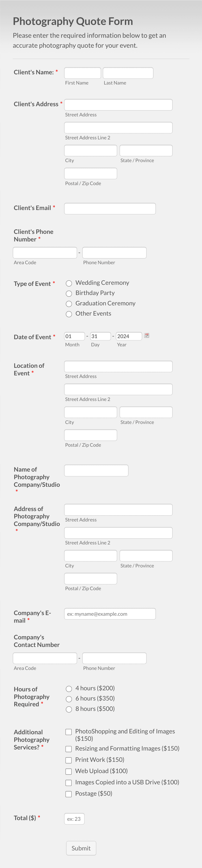The width and height of the screenshot is (202, 868).
Task: Enable Web Upload ($100) service
Action: click(69, 771)
